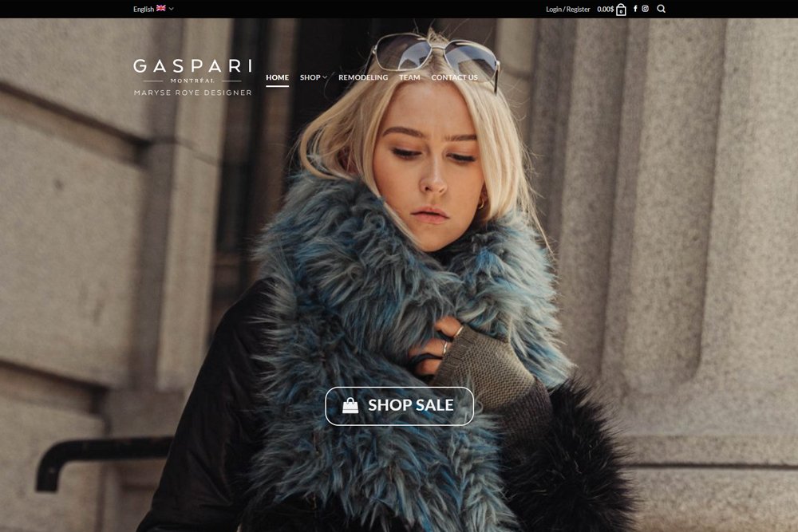Expand the English language chevron

(x=172, y=10)
